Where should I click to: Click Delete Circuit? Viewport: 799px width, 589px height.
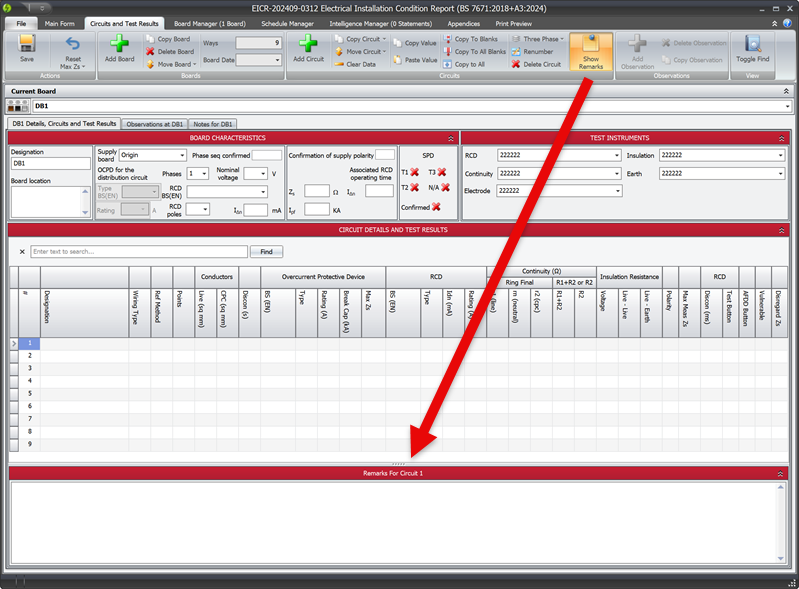coord(536,64)
